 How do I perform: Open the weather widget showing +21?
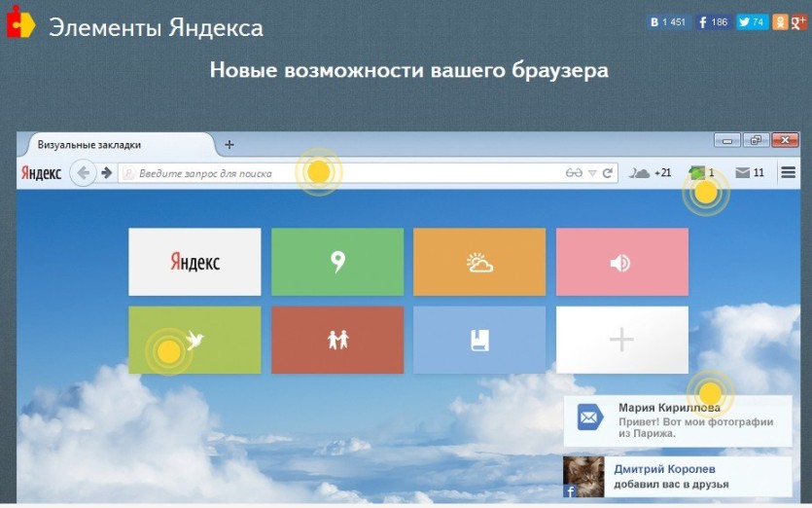pos(650,173)
